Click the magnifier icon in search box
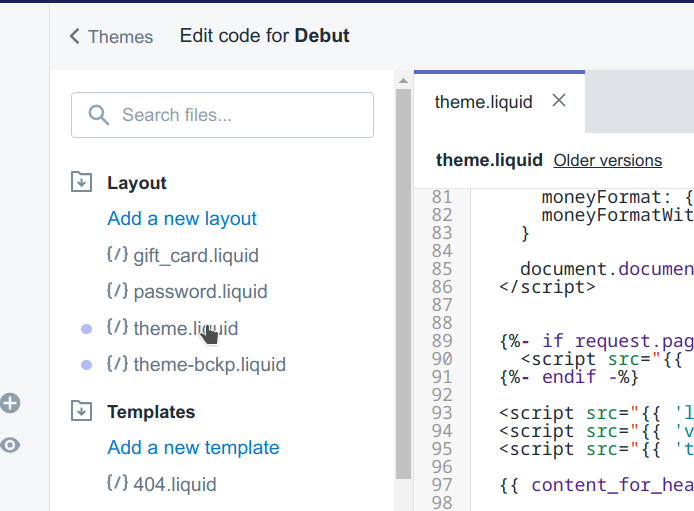The height and width of the screenshot is (511, 694). point(98,115)
